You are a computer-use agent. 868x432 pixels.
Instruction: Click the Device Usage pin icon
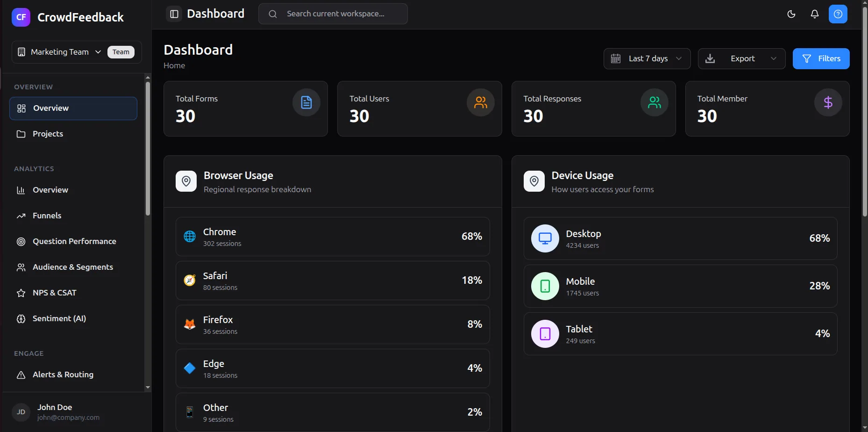[534, 181]
